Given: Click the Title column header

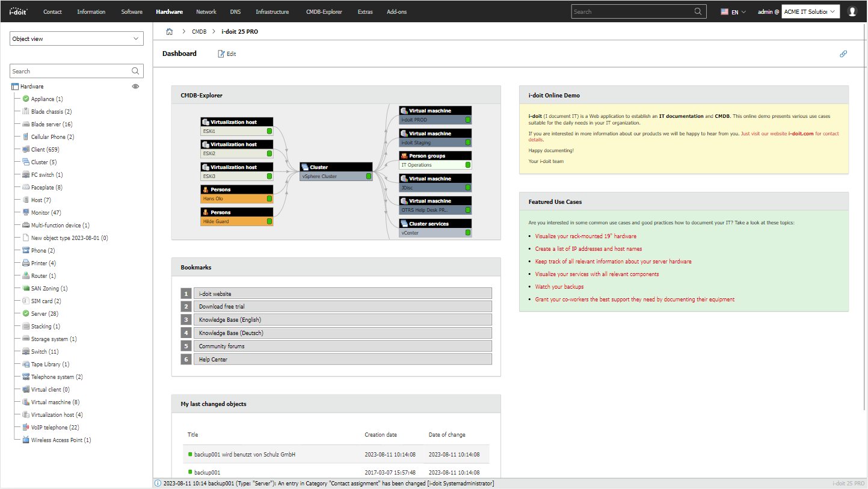Looking at the screenshot, I should [x=192, y=434].
